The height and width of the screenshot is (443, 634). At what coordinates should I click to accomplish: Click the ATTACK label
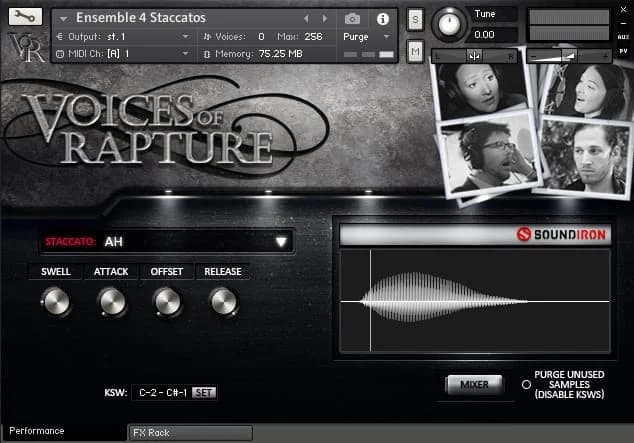coord(111,272)
